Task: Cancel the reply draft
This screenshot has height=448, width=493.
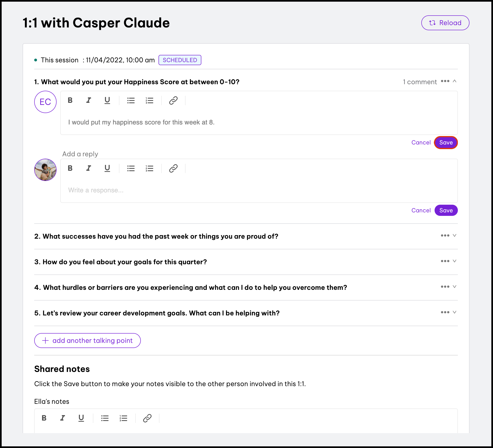Action: tap(421, 211)
